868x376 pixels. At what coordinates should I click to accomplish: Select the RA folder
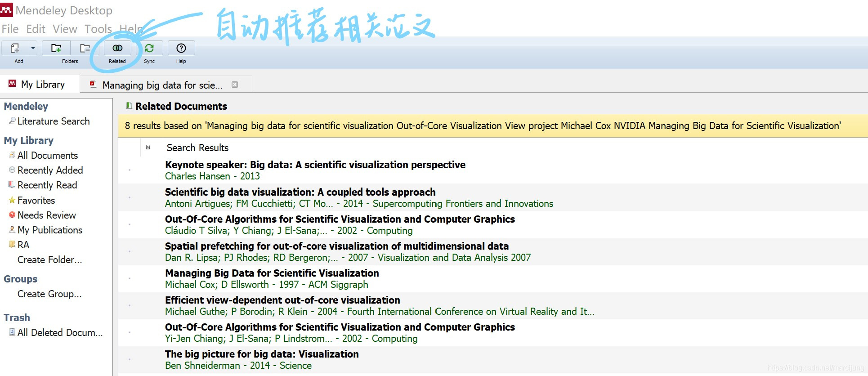[x=23, y=245]
